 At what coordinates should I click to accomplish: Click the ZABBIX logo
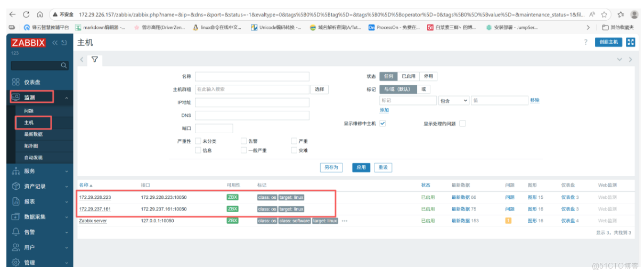click(x=28, y=43)
